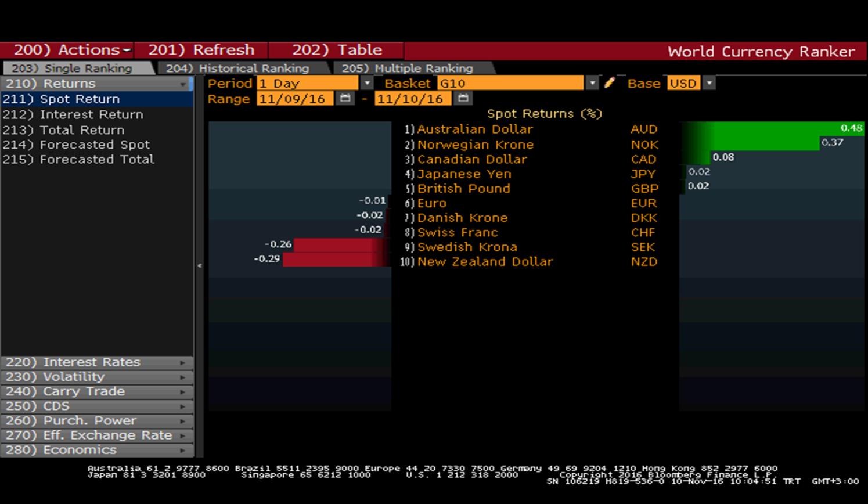
Task: Click the World Currency Ranker title
Action: click(761, 51)
